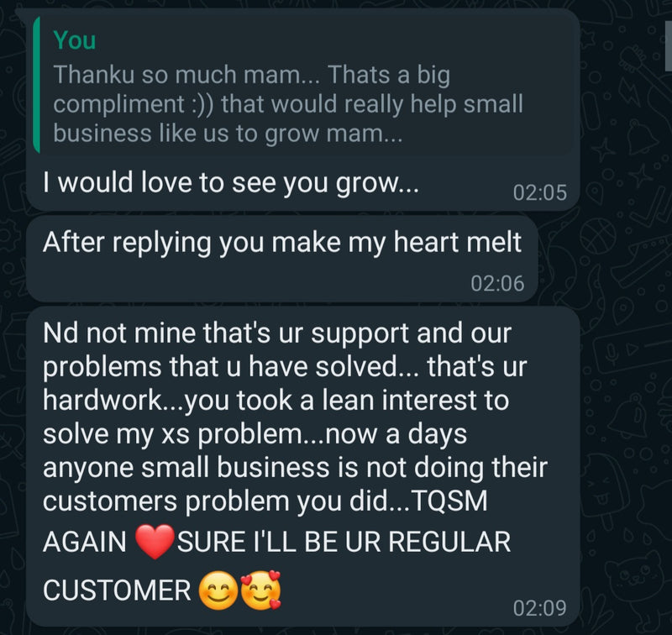Click the "You" sender label in quote
This screenshot has width=672, height=635.
coord(75,40)
